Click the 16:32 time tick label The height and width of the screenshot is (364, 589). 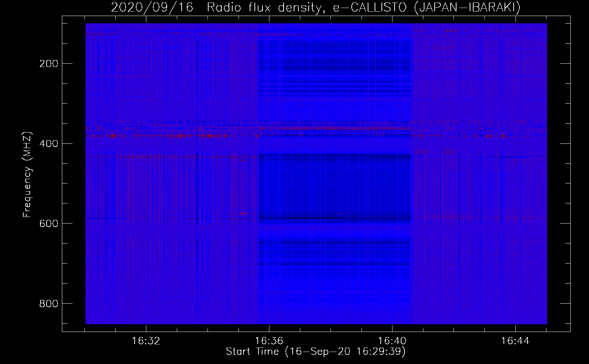146,341
